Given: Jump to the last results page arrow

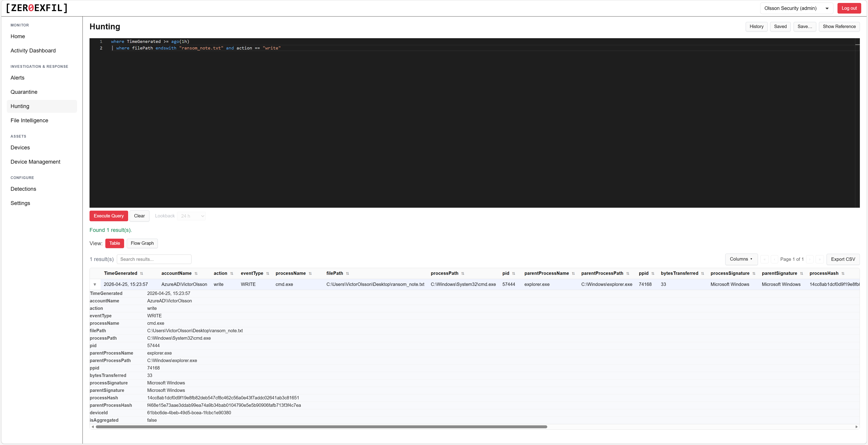Looking at the screenshot, I should 820,259.
